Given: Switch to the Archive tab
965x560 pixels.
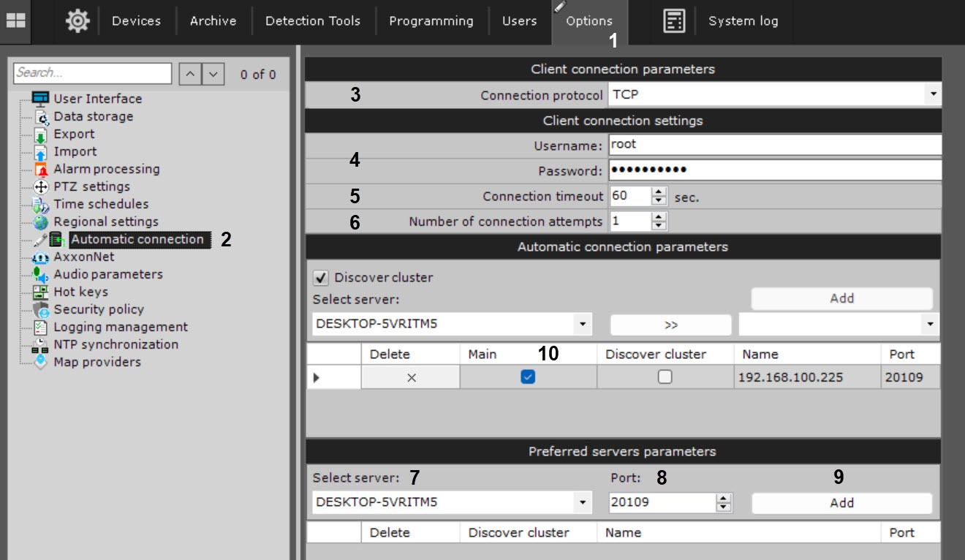Looking at the screenshot, I should click(213, 20).
